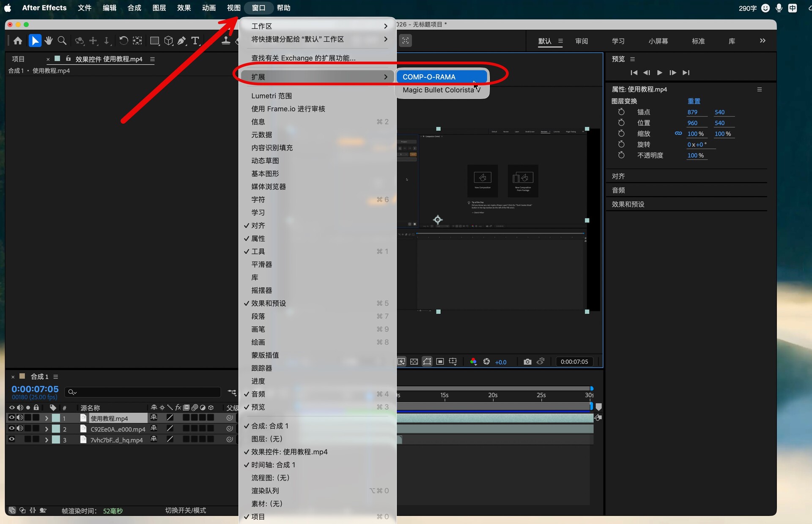Switch to the 审阅 workspace
The height and width of the screenshot is (524, 812).
[x=582, y=41]
